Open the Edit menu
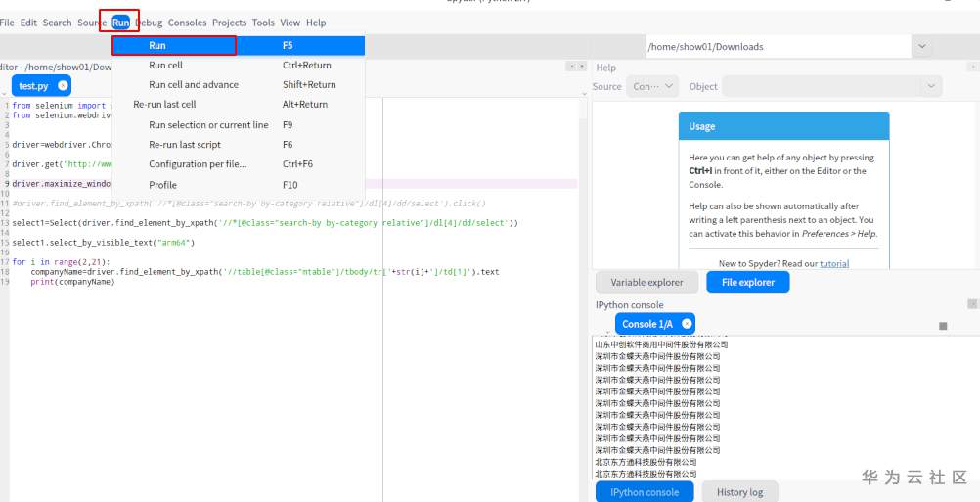The image size is (980, 502). [x=28, y=23]
